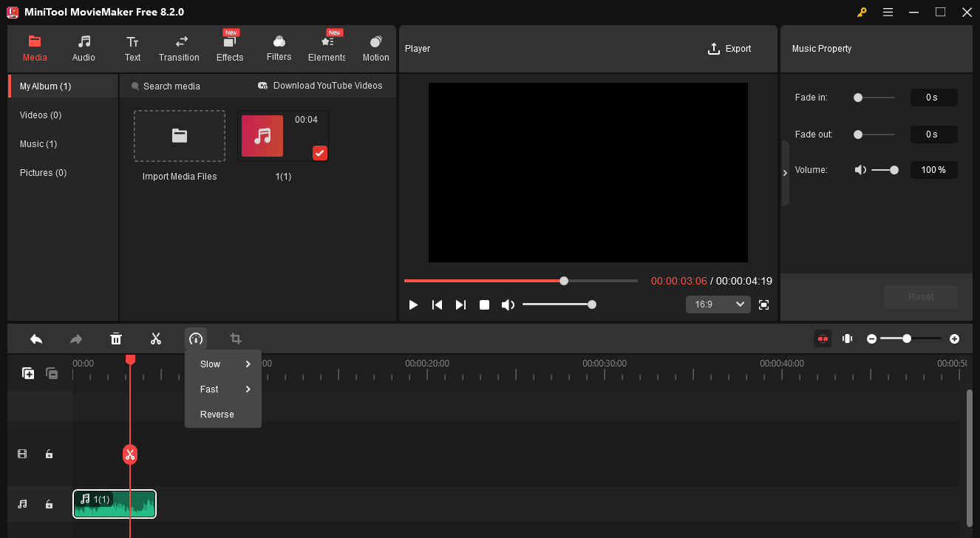Select the 1(1) audio clip on timeline

point(115,504)
